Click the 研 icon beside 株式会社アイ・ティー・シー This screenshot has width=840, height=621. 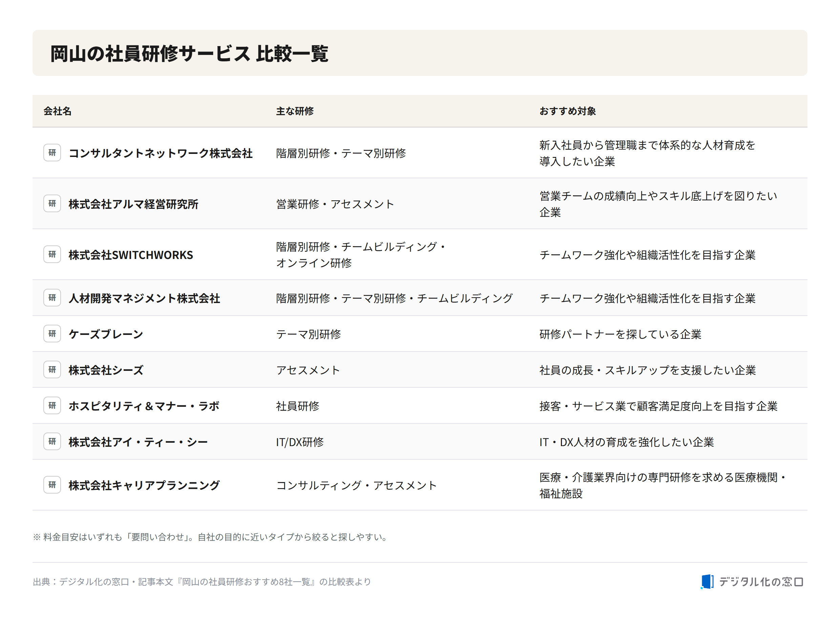52,442
